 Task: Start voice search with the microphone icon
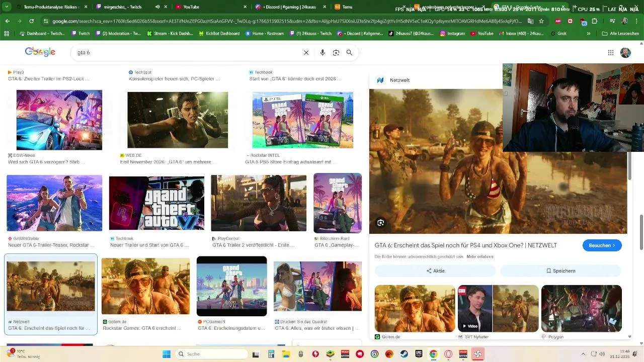click(323, 53)
